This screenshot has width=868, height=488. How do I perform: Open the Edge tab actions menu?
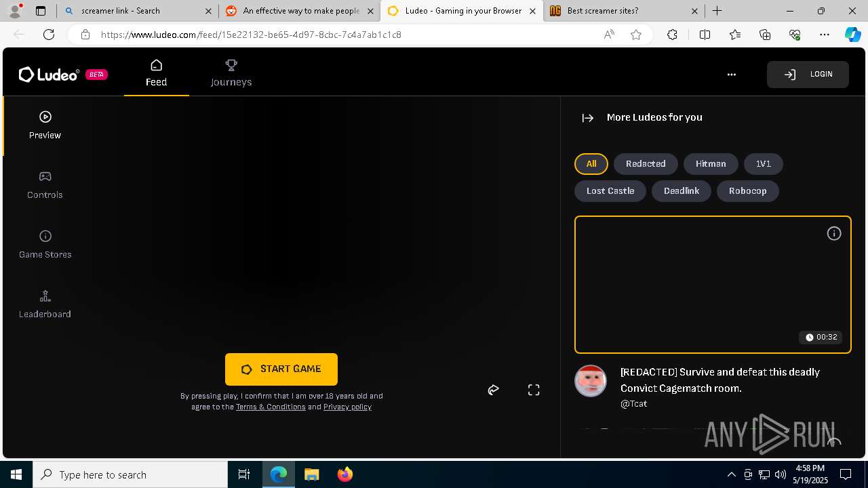click(x=41, y=11)
